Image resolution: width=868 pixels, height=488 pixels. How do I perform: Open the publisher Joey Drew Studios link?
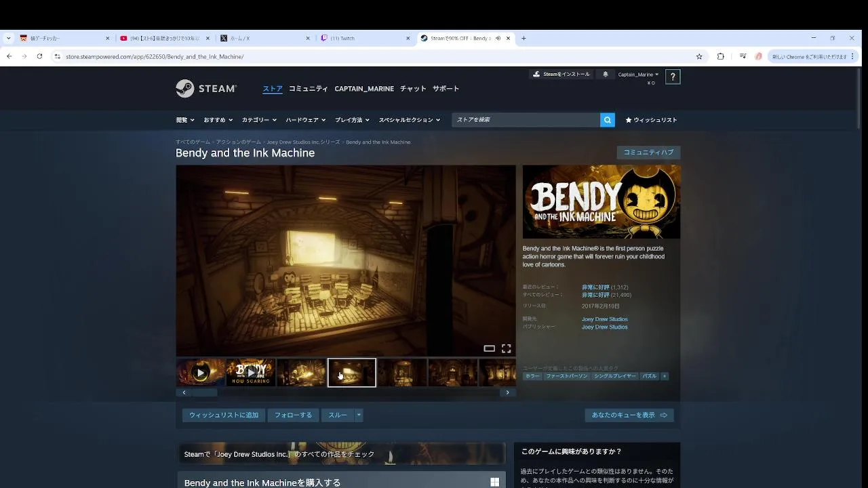pyautogui.click(x=605, y=327)
